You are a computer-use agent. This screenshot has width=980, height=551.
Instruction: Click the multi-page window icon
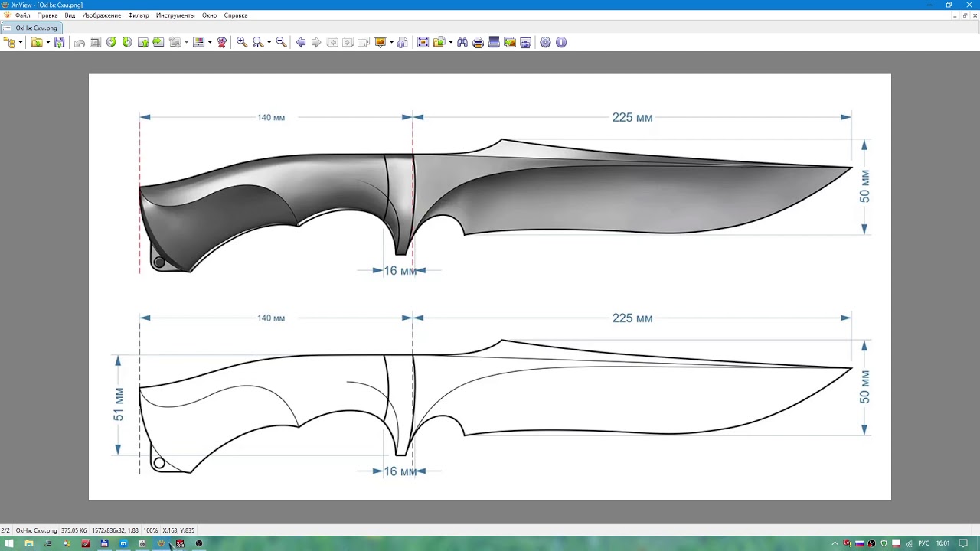coord(364,43)
